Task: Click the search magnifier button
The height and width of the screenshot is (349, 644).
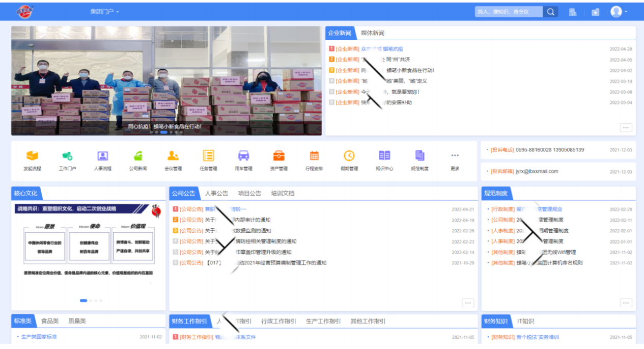Action: pos(550,12)
